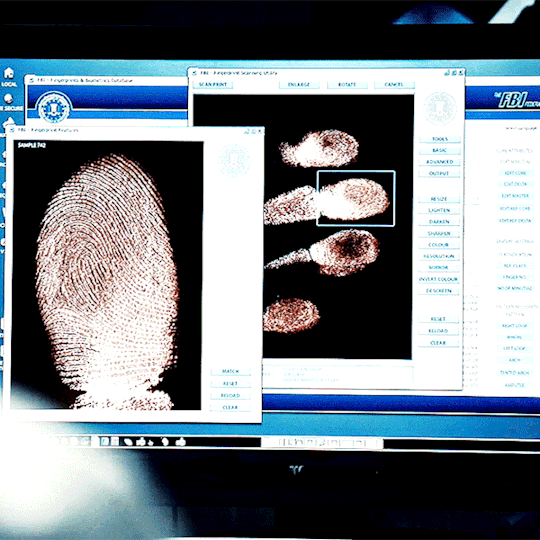Click the thumbs-up icon in the taskbar
This screenshot has height=540, width=540.
tap(180, 442)
